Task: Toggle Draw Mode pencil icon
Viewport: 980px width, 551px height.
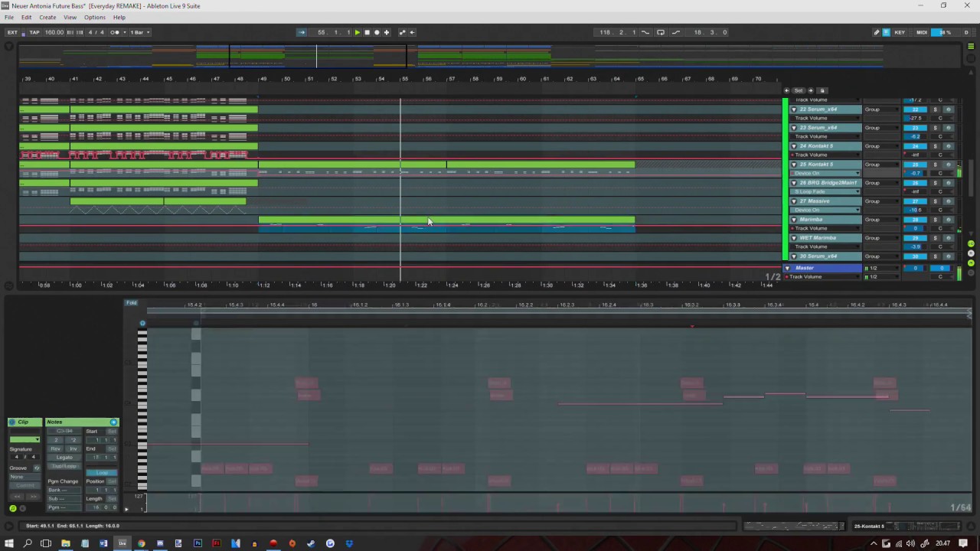Action: tap(877, 32)
